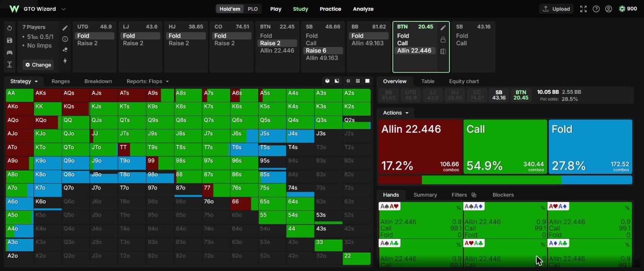Click pencil icon beside 7 Players
The image size is (644, 271).
click(65, 28)
